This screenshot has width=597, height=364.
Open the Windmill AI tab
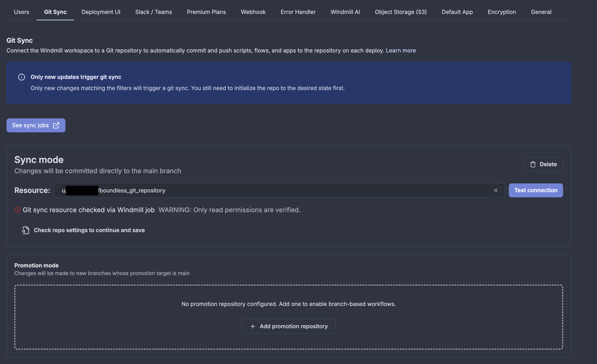click(x=345, y=12)
